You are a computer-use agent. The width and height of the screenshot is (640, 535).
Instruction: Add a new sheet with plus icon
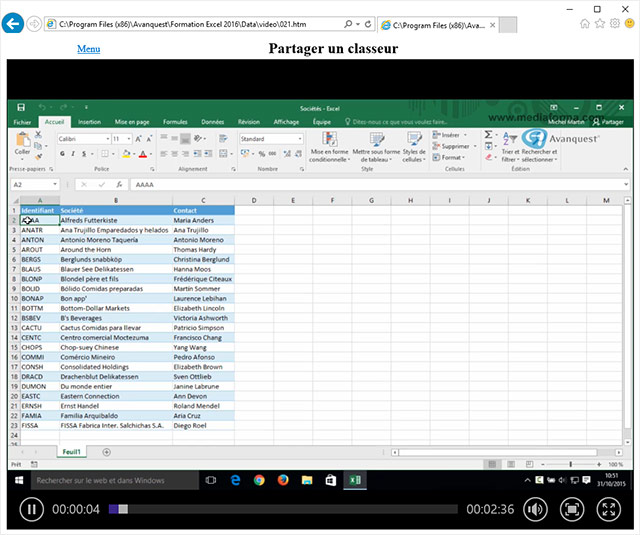[107, 452]
